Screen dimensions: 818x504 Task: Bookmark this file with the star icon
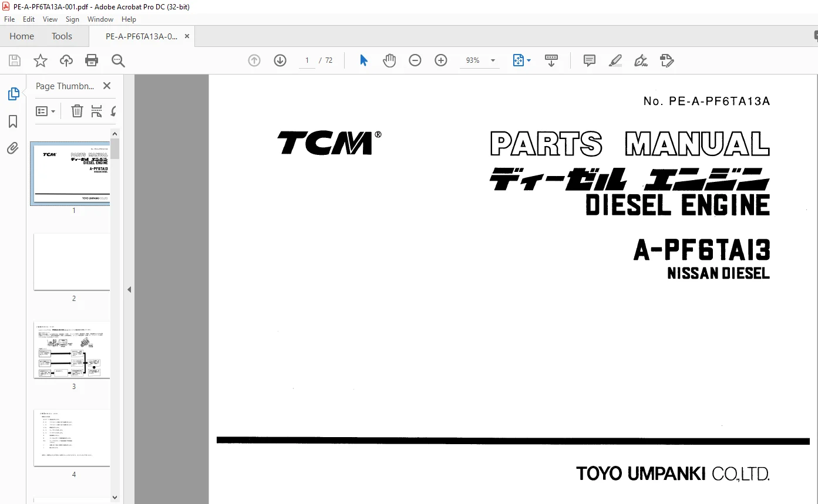41,60
